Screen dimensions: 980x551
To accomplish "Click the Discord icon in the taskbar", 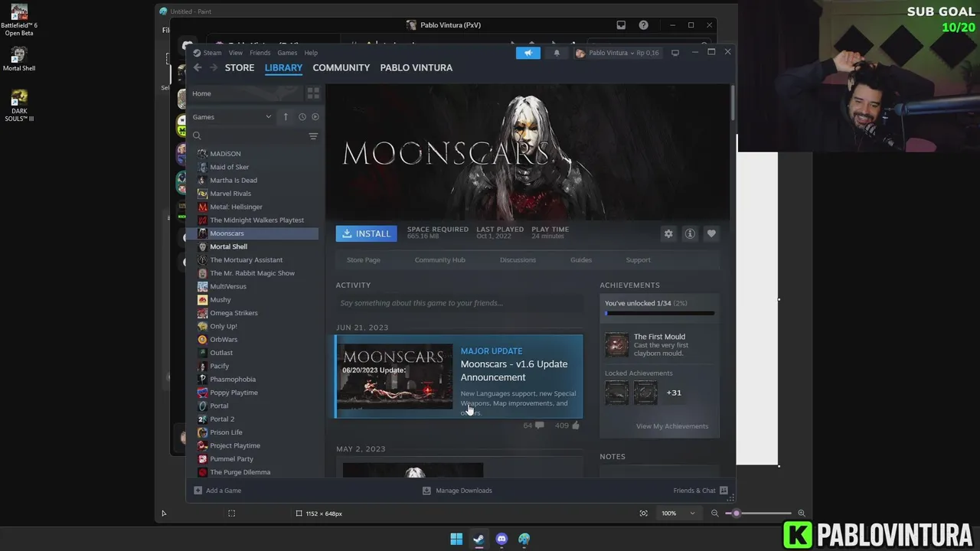I will [x=501, y=540].
